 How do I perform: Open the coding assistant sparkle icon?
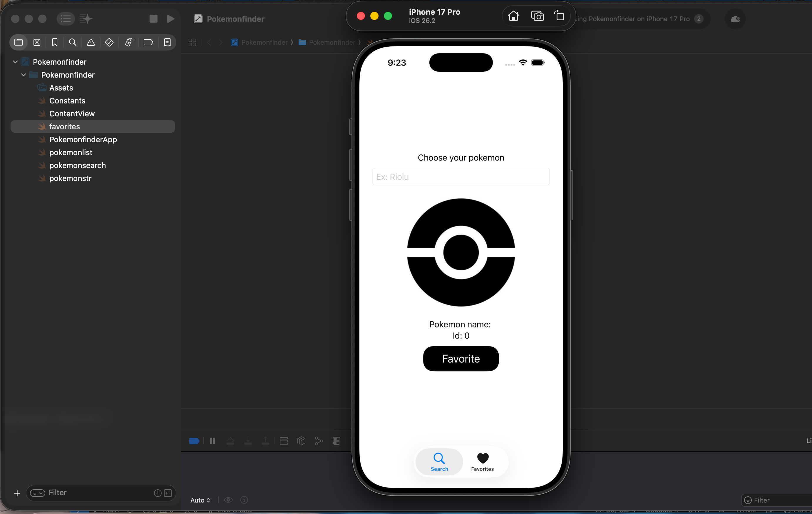(x=86, y=19)
